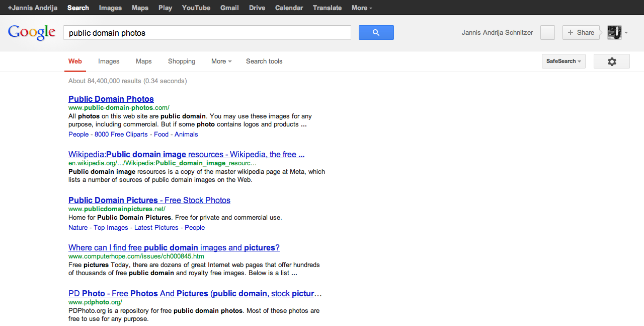Click the www.publicdomainpictures.net URL text
This screenshot has width=644, height=326.
[117, 209]
